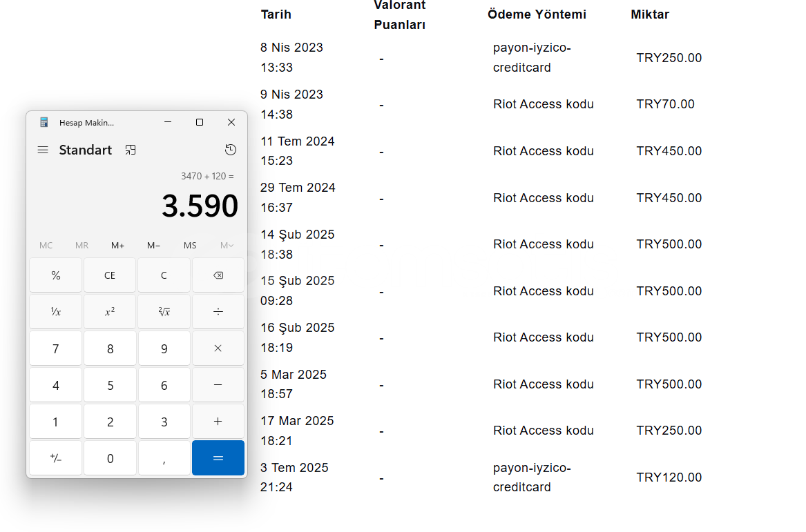Click the plus operator key
The width and height of the screenshot is (806, 532).
[x=218, y=421]
